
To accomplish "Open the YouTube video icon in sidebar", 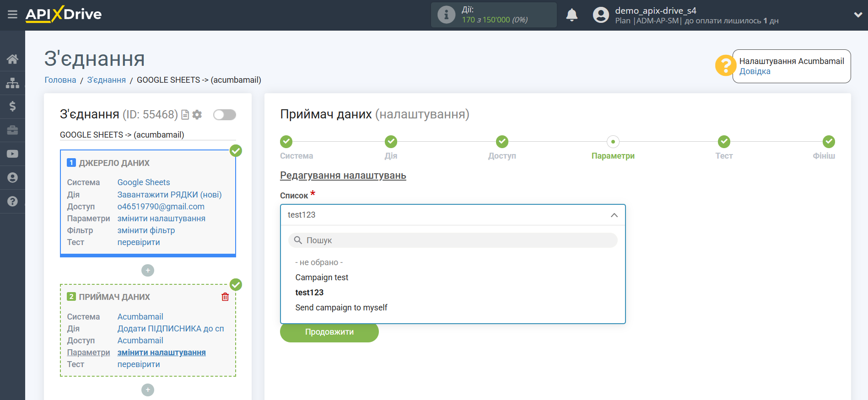I will point(12,154).
